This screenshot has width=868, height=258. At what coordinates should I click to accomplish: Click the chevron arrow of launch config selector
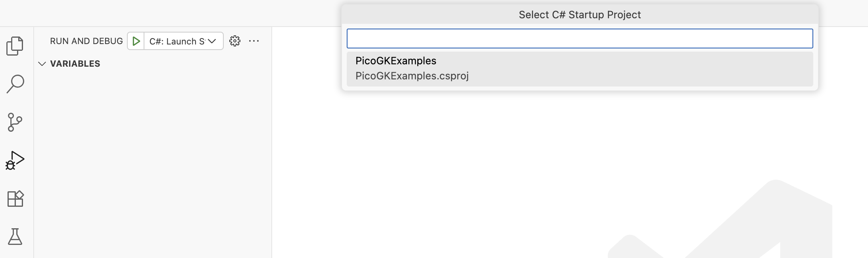(x=212, y=41)
